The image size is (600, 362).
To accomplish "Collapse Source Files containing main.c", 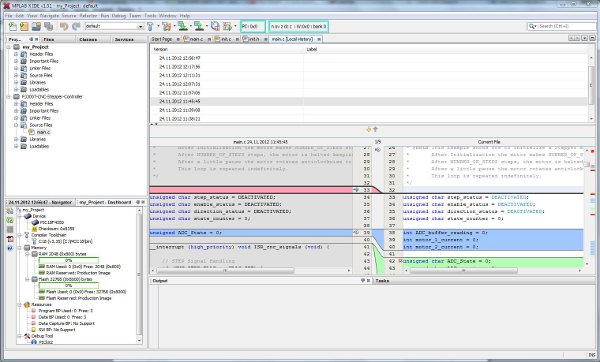I will coord(16,125).
